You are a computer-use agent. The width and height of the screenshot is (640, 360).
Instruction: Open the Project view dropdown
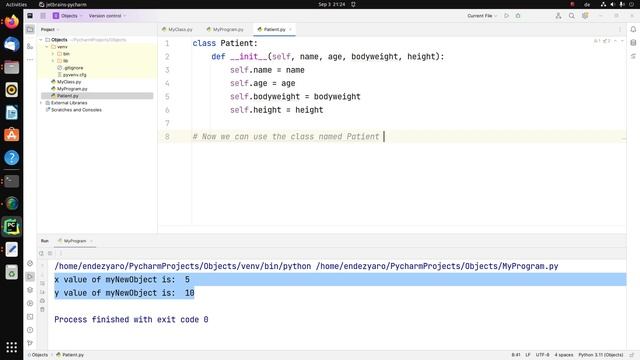(50, 29)
